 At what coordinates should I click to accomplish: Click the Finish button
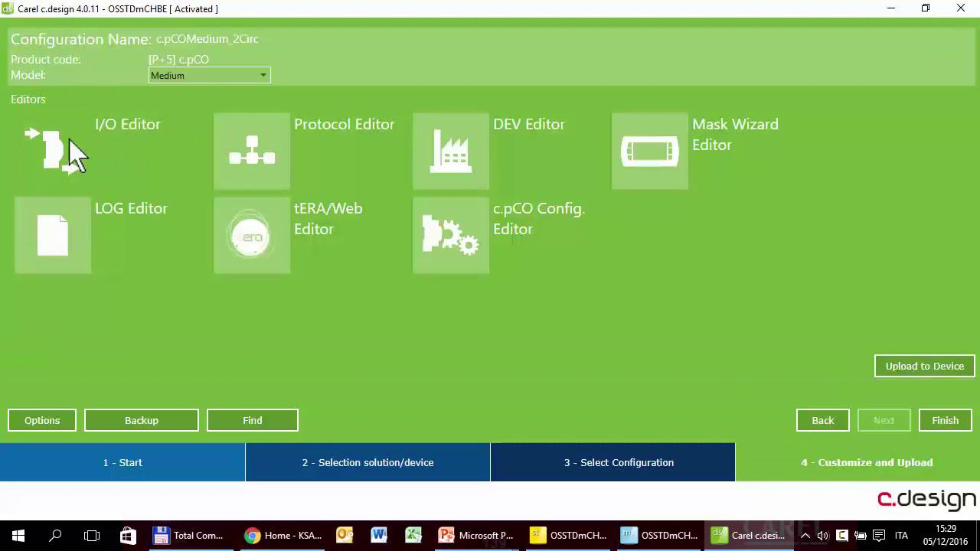click(x=945, y=420)
